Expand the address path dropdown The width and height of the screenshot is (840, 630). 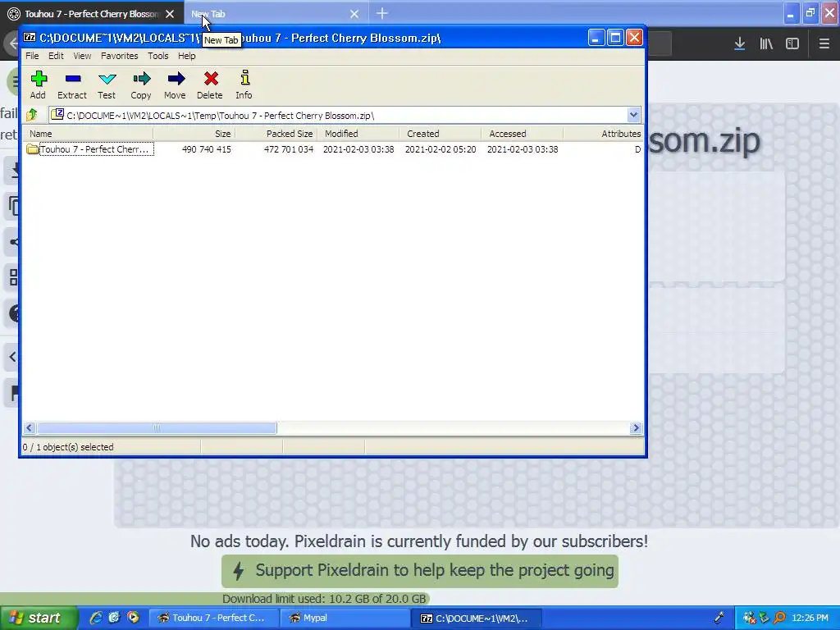coord(633,115)
